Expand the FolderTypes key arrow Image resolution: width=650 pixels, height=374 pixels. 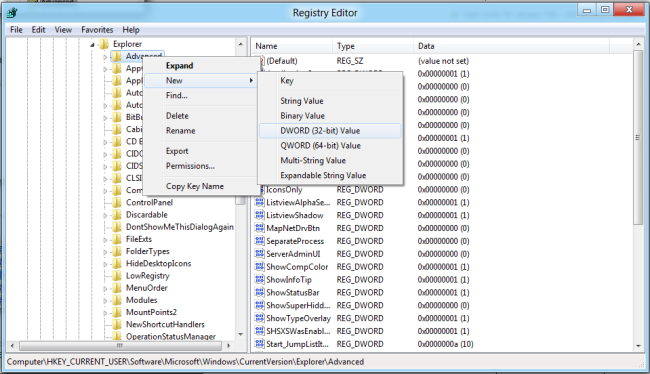click(105, 252)
